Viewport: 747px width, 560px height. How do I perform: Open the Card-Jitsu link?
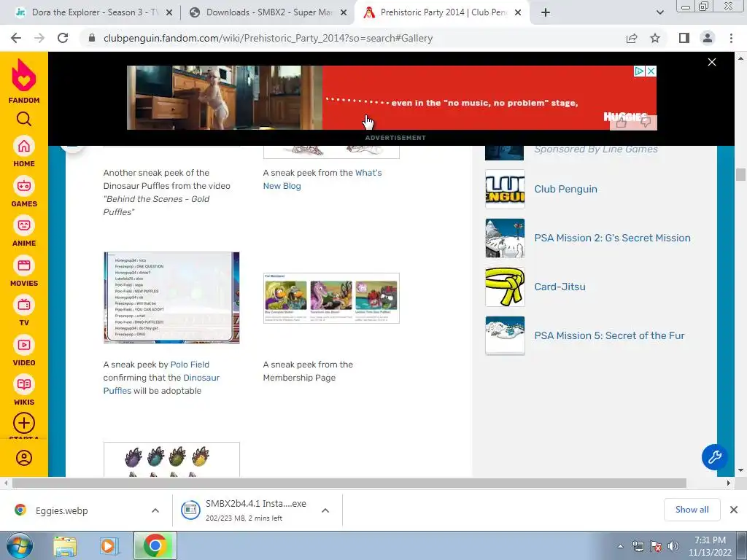(560, 287)
